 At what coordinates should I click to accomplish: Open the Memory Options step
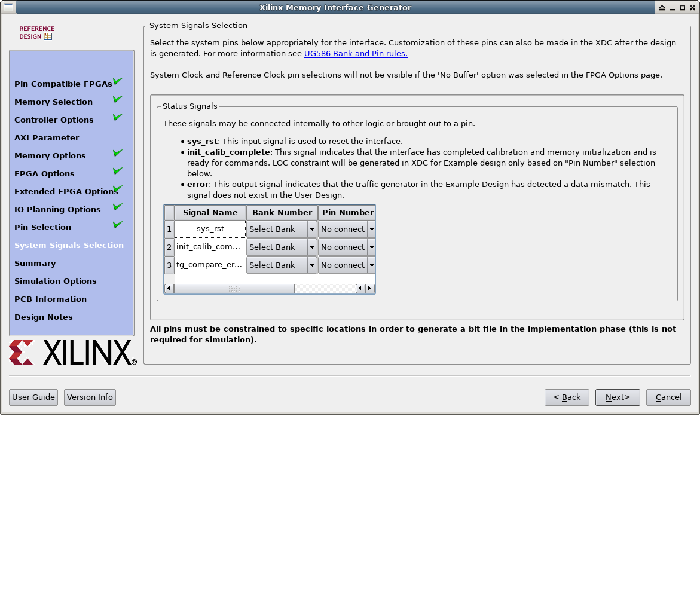tap(50, 155)
